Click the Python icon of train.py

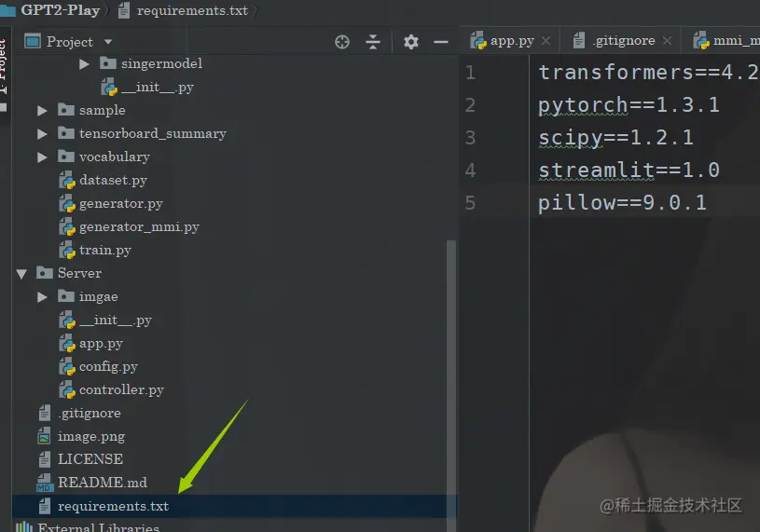(67, 251)
